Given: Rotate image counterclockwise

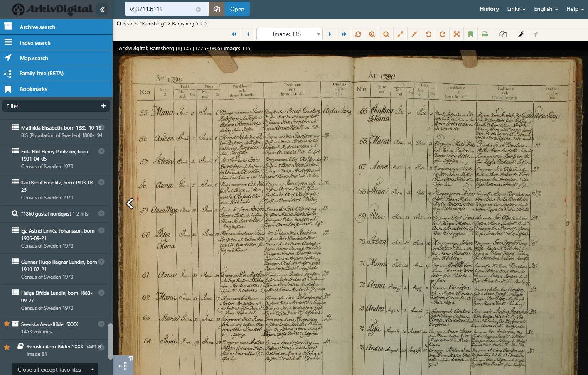Looking at the screenshot, I should 428,34.
